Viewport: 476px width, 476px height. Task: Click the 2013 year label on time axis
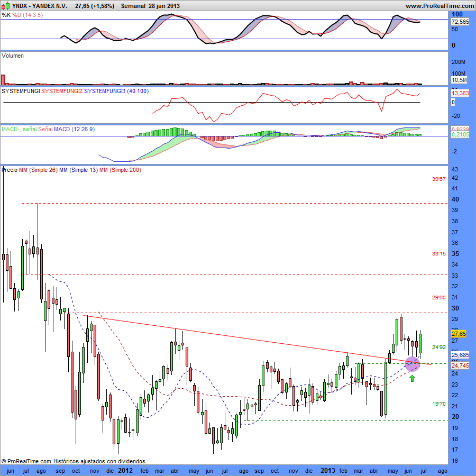coord(328,471)
